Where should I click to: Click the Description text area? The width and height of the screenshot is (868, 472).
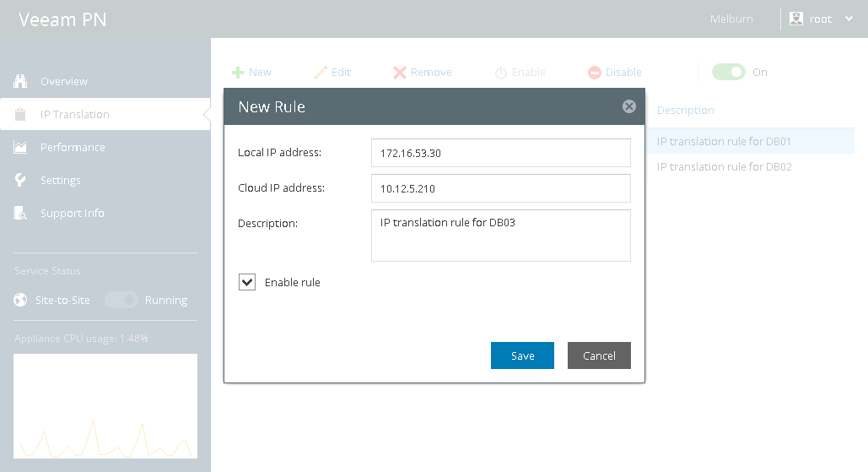(501, 236)
